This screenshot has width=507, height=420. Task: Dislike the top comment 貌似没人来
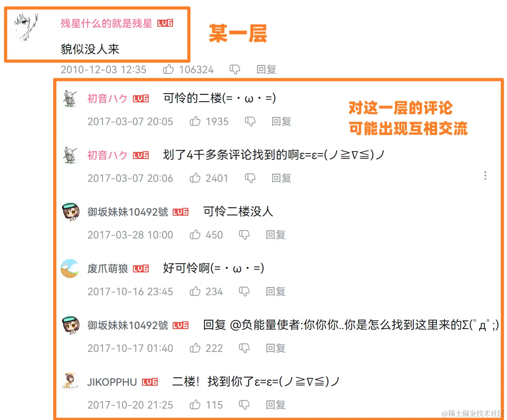(235, 70)
